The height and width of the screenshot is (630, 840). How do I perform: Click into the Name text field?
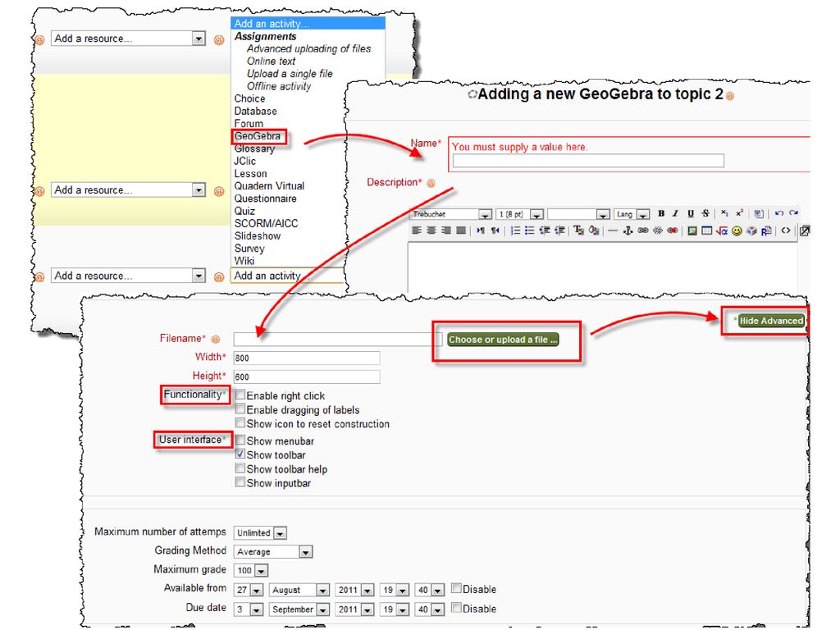coord(588,161)
